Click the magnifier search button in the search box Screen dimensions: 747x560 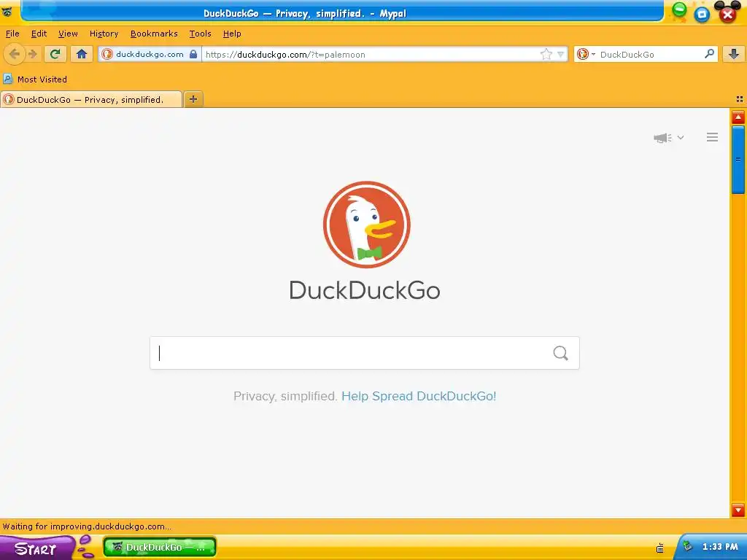pos(561,353)
